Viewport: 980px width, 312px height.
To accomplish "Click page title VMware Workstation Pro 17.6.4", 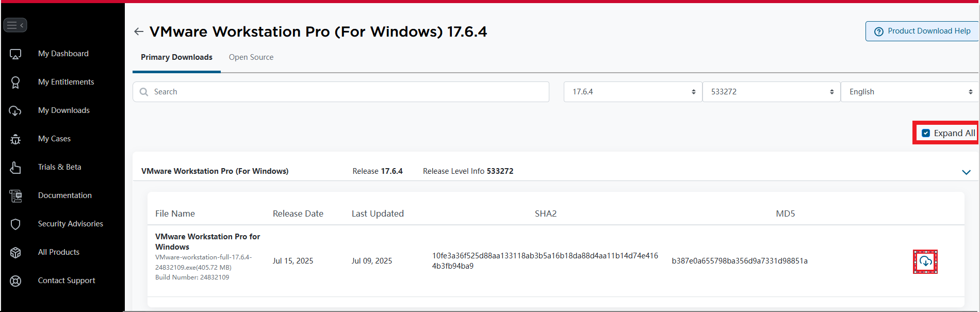I will point(318,31).
